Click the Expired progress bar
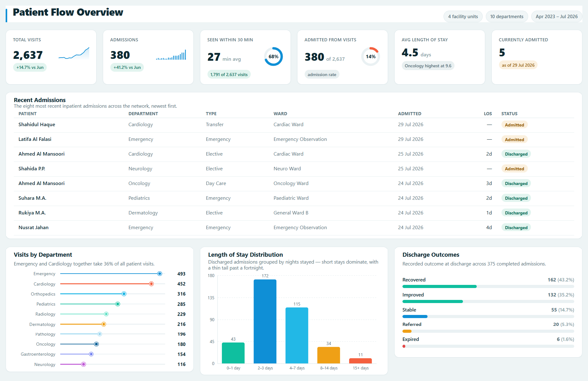Image resolution: width=588 pixels, height=381 pixels. (x=488, y=346)
